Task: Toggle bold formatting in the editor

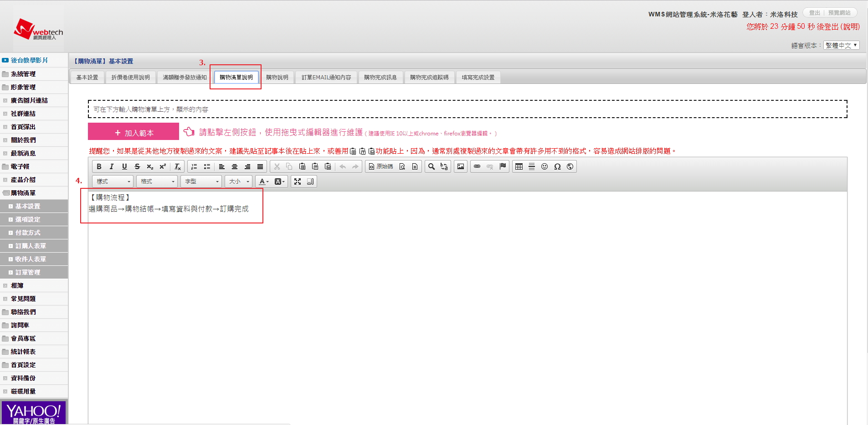Action: click(x=99, y=167)
